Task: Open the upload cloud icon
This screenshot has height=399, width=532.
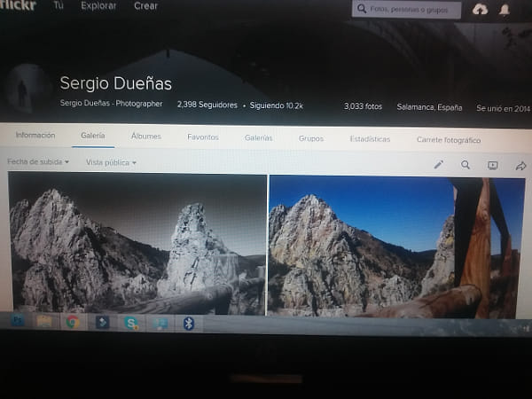Action: [480, 10]
